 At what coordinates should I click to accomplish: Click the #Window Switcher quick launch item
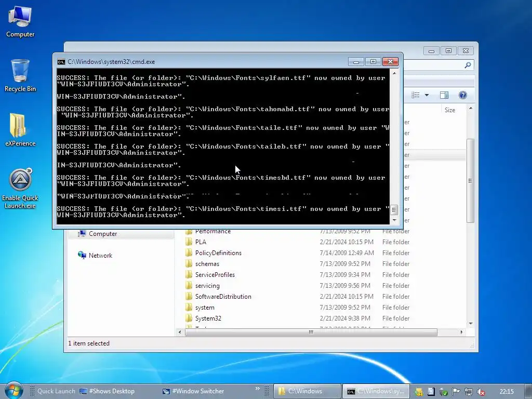pos(193,391)
